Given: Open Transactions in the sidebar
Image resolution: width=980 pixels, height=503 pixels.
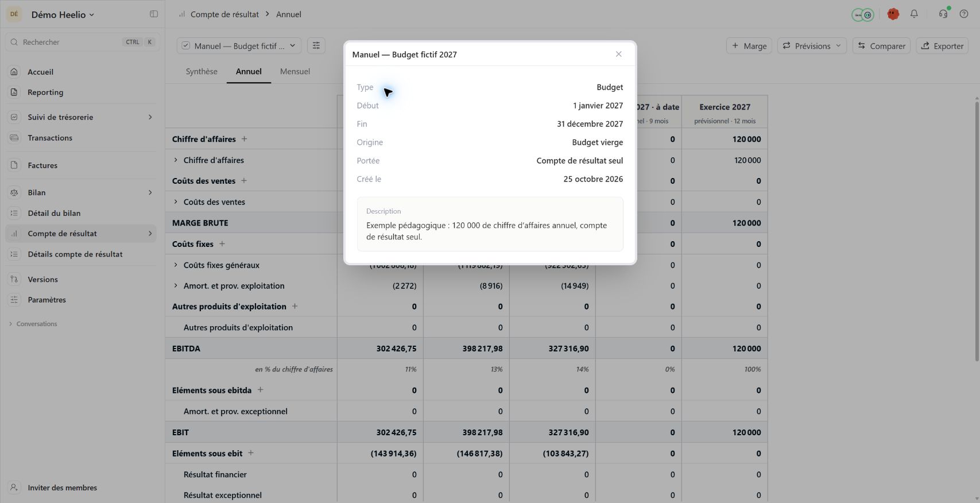Looking at the screenshot, I should coord(81,138).
